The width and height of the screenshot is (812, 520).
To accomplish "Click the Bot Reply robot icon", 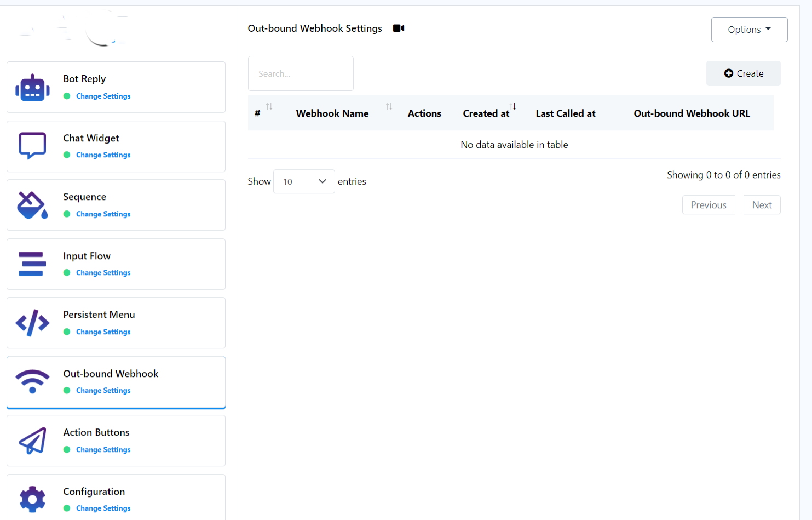I will coord(32,88).
